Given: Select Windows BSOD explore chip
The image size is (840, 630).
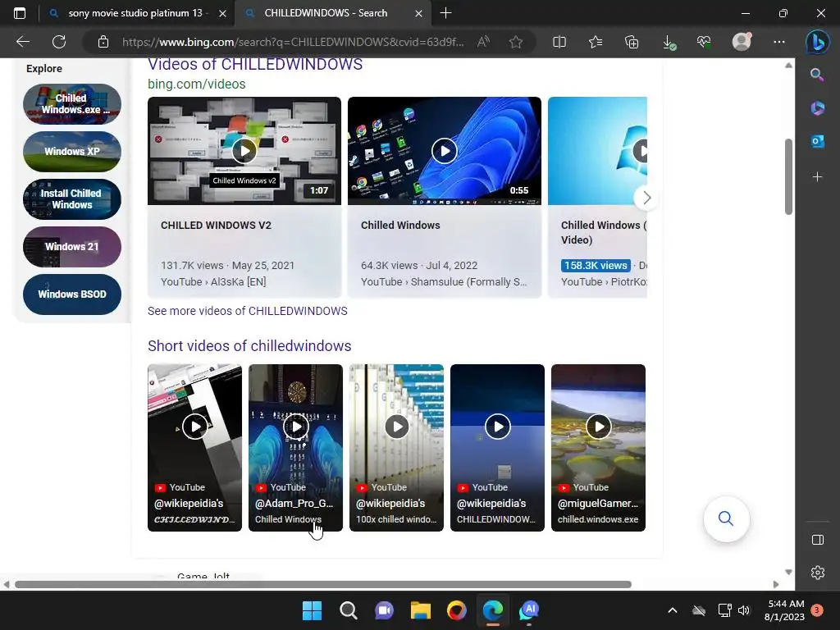Looking at the screenshot, I should (x=72, y=294).
